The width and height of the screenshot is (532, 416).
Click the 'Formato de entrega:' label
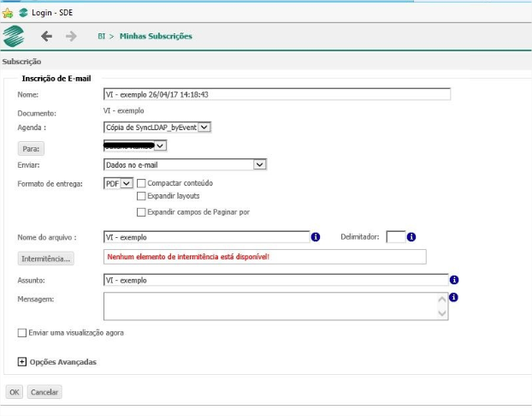click(50, 184)
